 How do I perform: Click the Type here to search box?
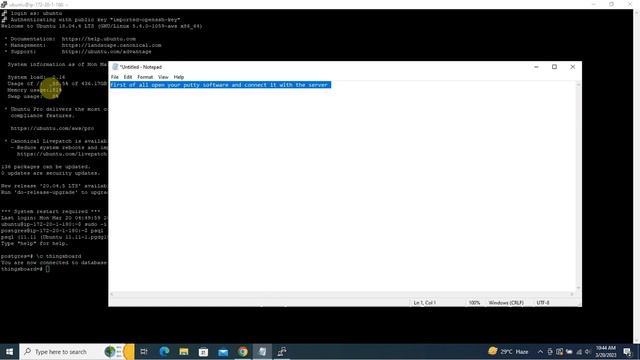pyautogui.click(x=77, y=351)
